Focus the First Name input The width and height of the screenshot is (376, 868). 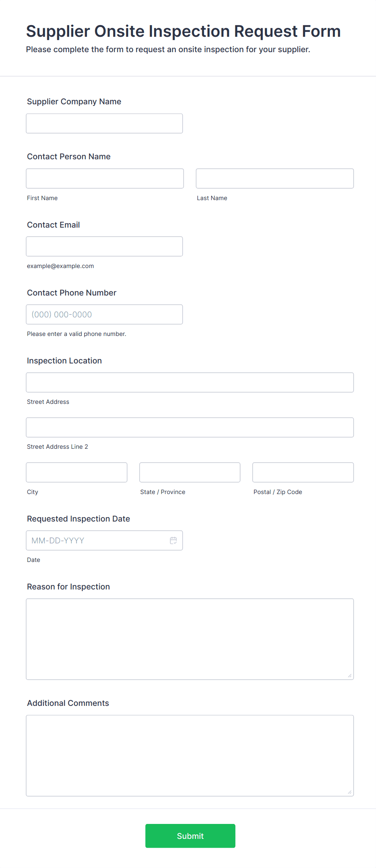105,178
